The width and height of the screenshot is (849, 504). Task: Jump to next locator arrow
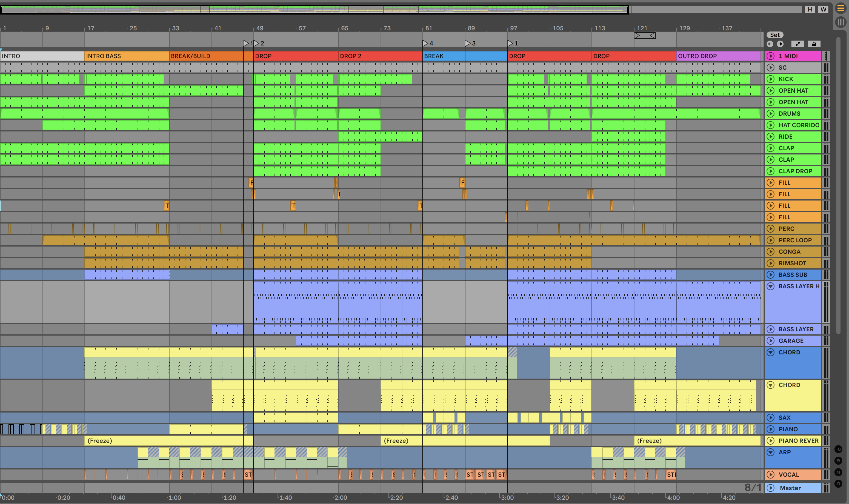click(781, 44)
